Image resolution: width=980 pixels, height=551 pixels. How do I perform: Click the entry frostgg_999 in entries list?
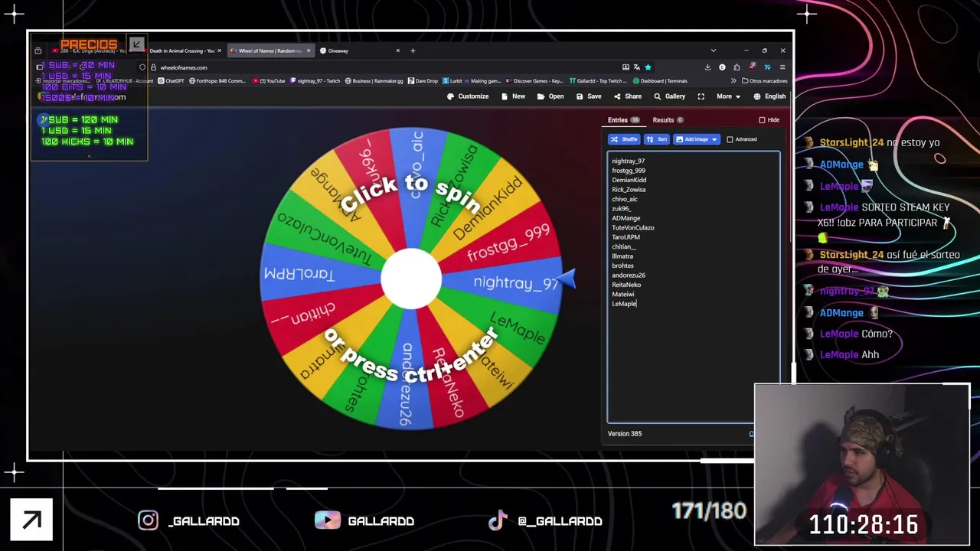point(629,171)
